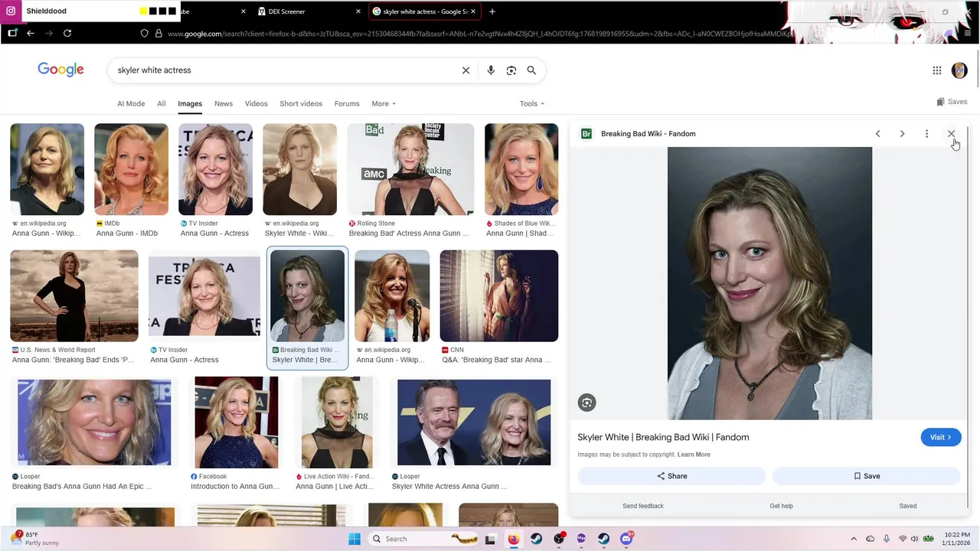Save the image with Save button
Screen dimensions: 980x551
(x=867, y=476)
